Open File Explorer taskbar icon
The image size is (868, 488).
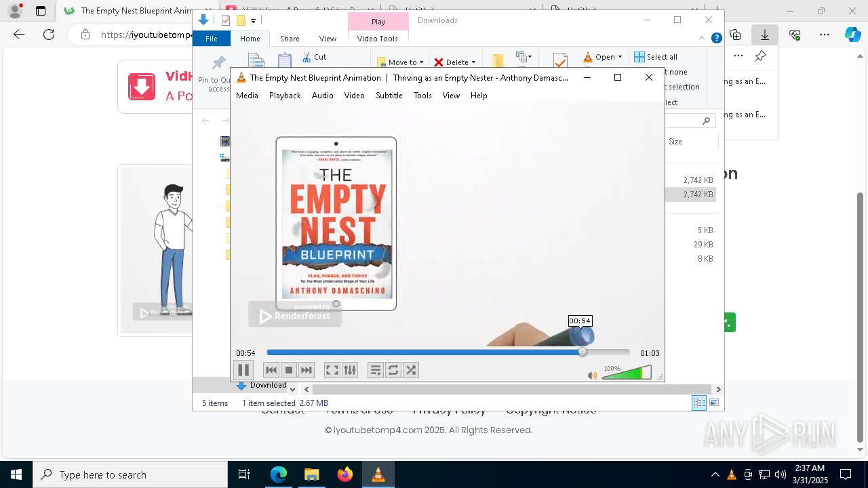click(x=311, y=474)
